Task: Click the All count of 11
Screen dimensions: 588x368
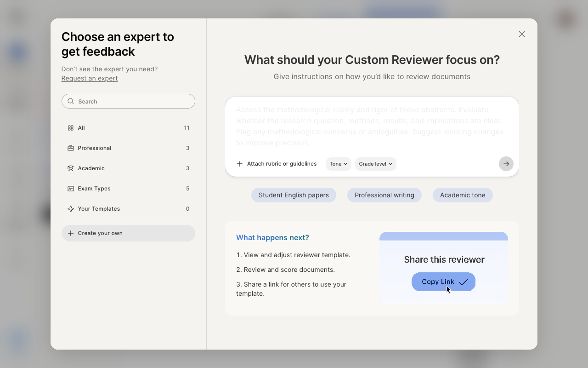Action: [x=187, y=128]
